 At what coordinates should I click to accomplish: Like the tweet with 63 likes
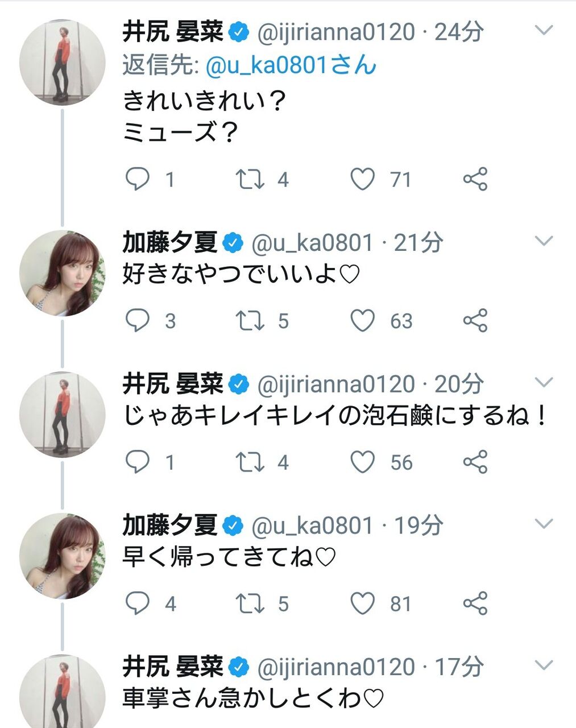[362, 321]
